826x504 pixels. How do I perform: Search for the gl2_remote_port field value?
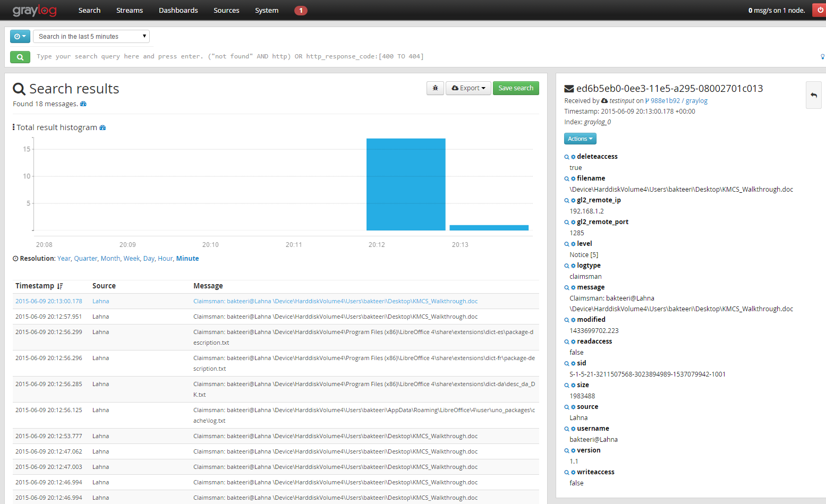pos(567,223)
